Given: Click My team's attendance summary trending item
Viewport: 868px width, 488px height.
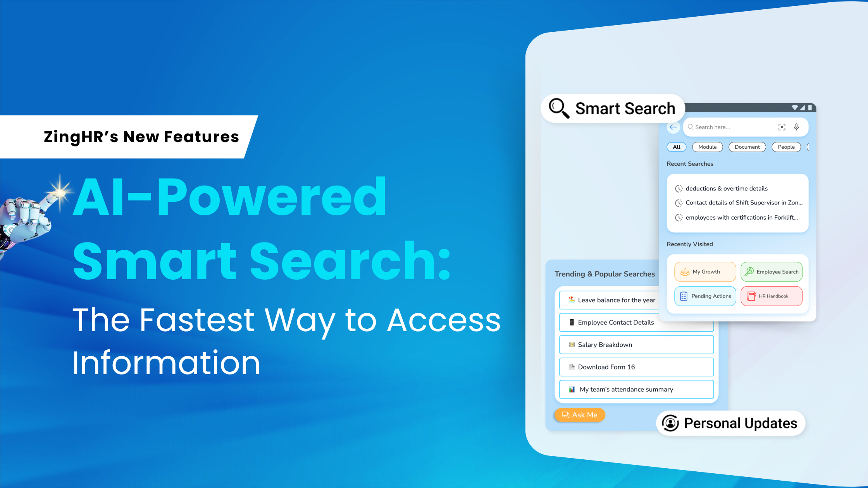Looking at the screenshot, I should point(637,389).
